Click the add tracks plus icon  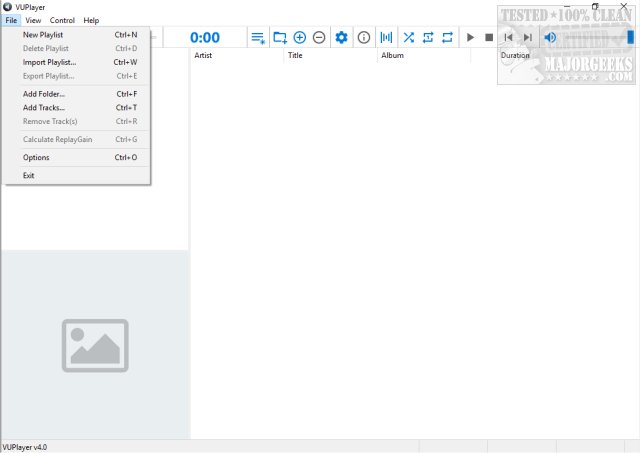point(300,38)
